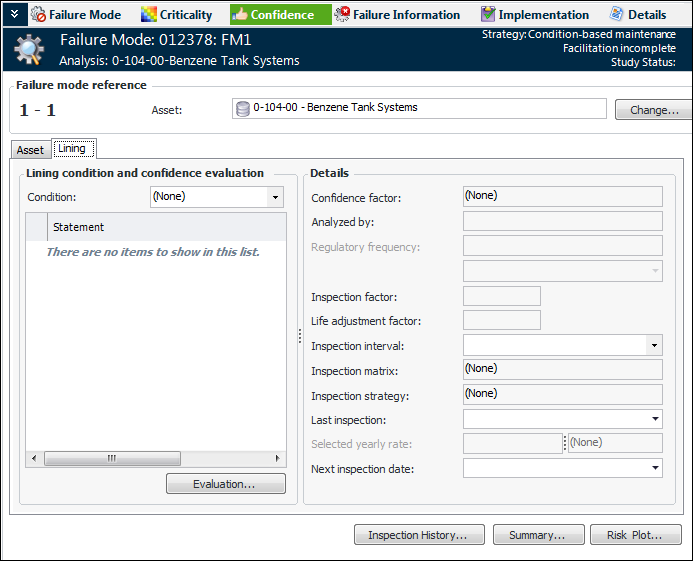Open the Inspection interval dropdown
The height and width of the screenshot is (561, 693).
(654, 345)
